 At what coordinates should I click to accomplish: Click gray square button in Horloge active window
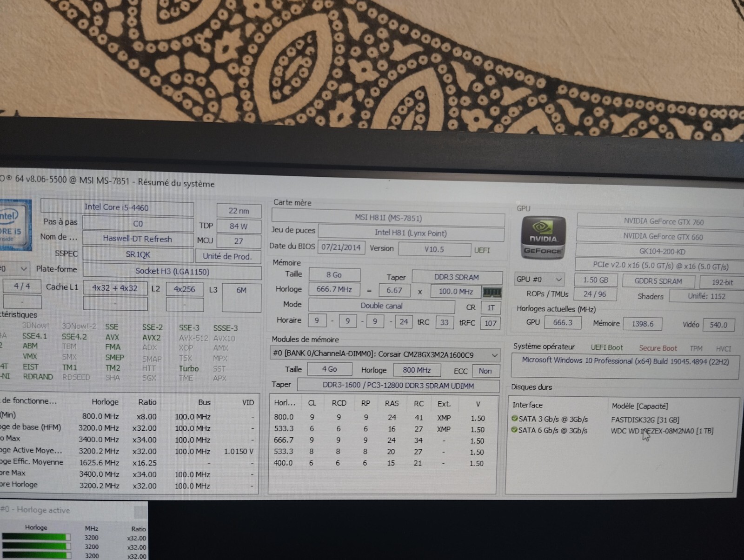pos(139,513)
